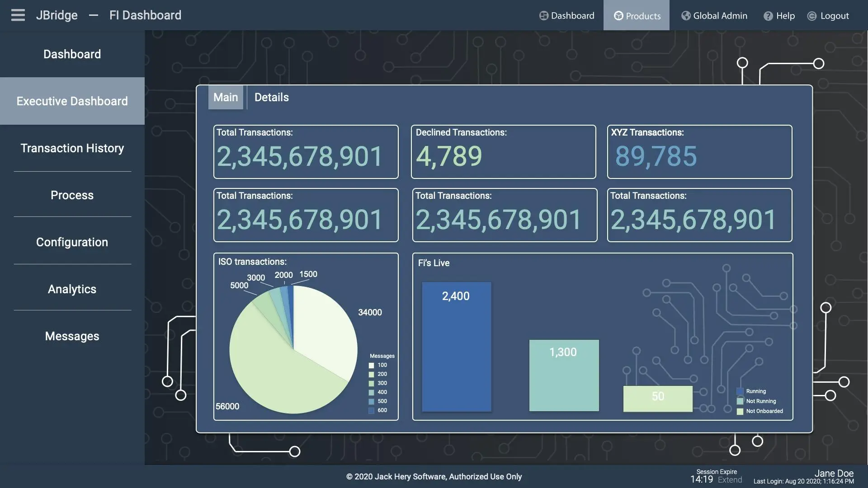868x488 pixels.
Task: Click the Global Admin globe icon
Action: [x=686, y=16]
